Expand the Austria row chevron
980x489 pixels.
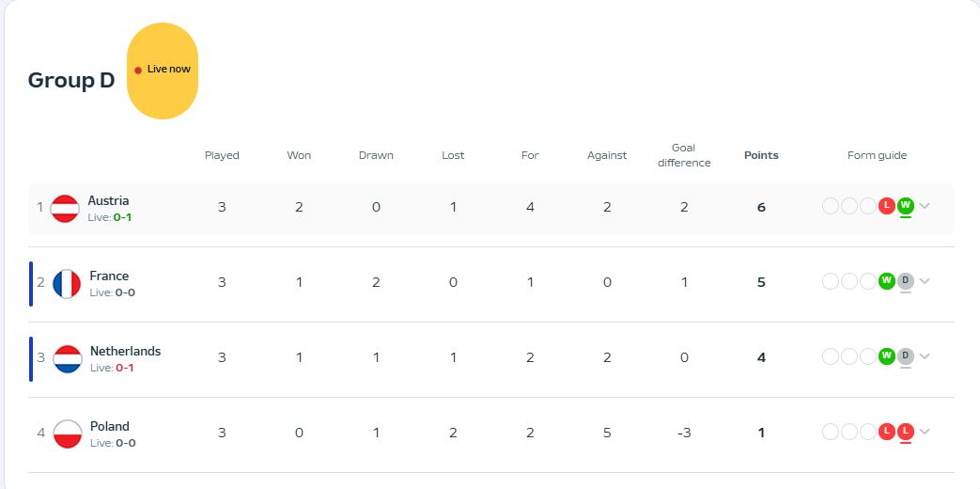pyautogui.click(x=926, y=206)
